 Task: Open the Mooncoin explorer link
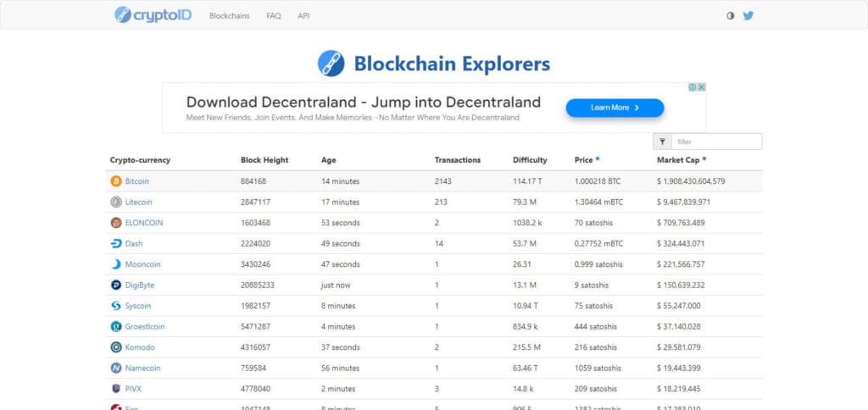coord(142,264)
